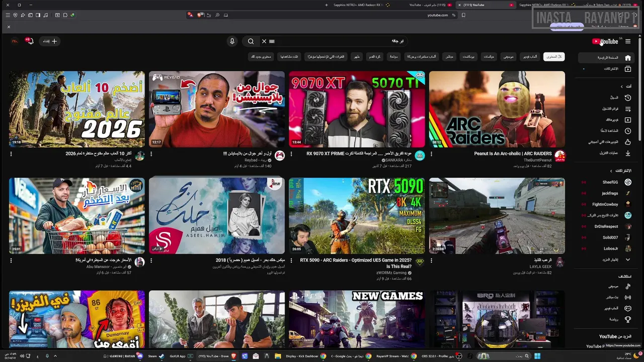The width and height of the screenshot is (644, 362).
Task: Open Solid007 subscription channel
Action: 606,237
